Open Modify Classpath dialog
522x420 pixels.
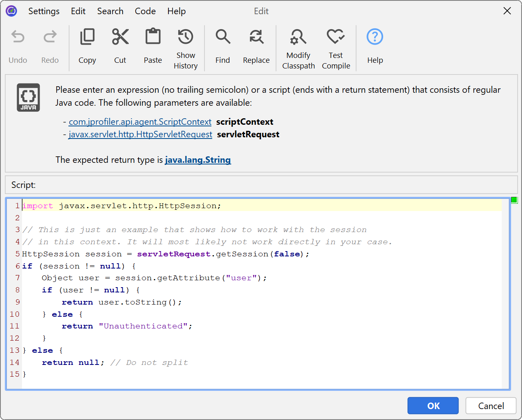point(298,37)
